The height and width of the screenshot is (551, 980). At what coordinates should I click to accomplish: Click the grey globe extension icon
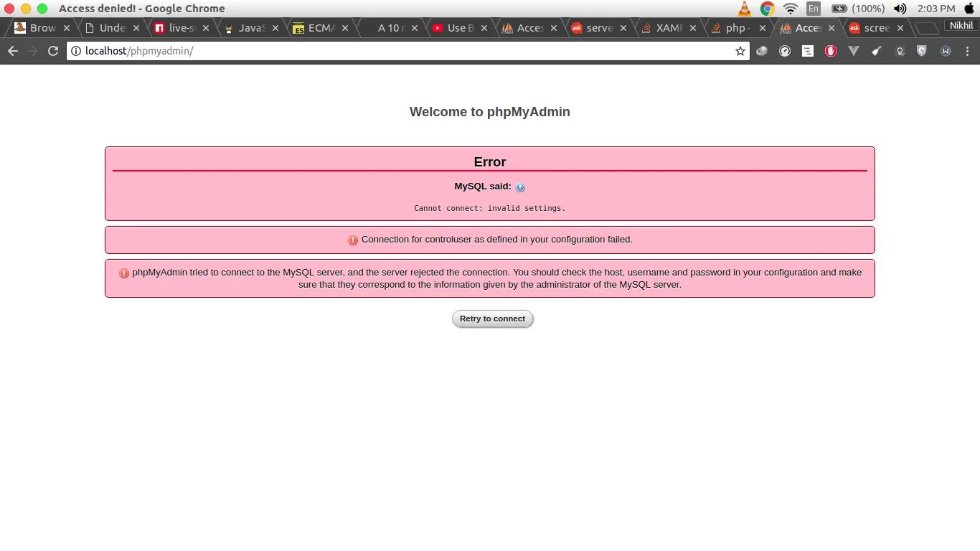[762, 51]
